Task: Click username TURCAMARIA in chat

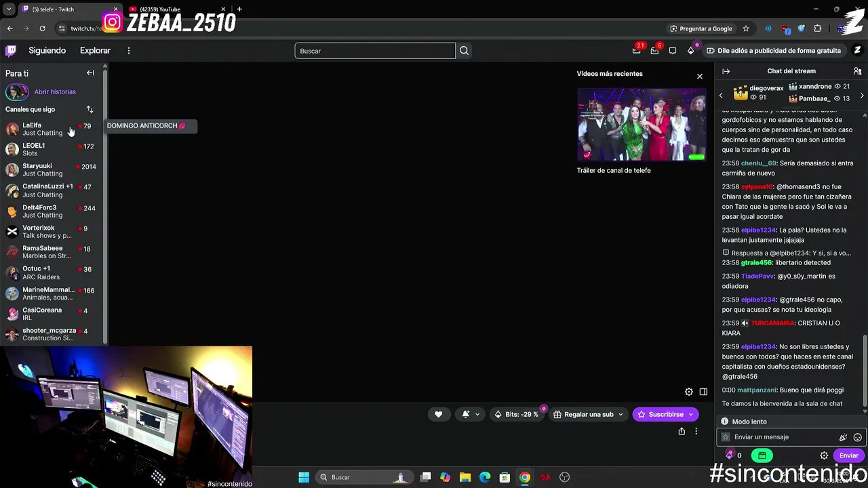Action: [x=772, y=323]
